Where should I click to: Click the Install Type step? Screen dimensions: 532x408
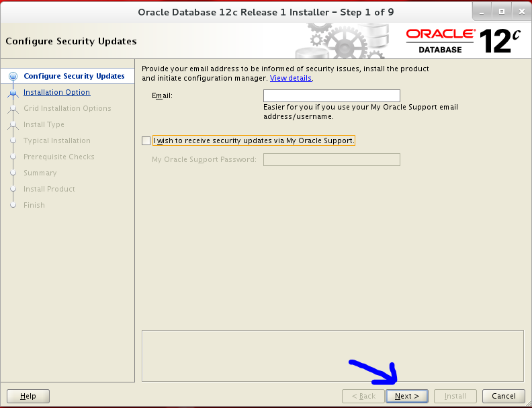[44, 124]
